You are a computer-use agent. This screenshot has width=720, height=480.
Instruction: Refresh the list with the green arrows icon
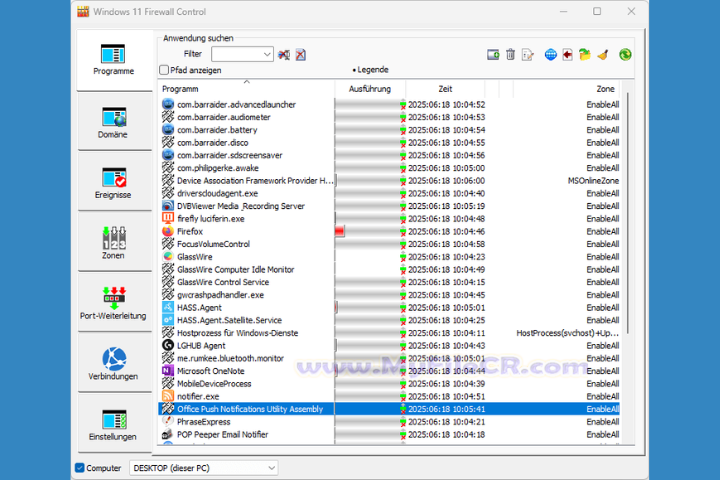(x=625, y=55)
